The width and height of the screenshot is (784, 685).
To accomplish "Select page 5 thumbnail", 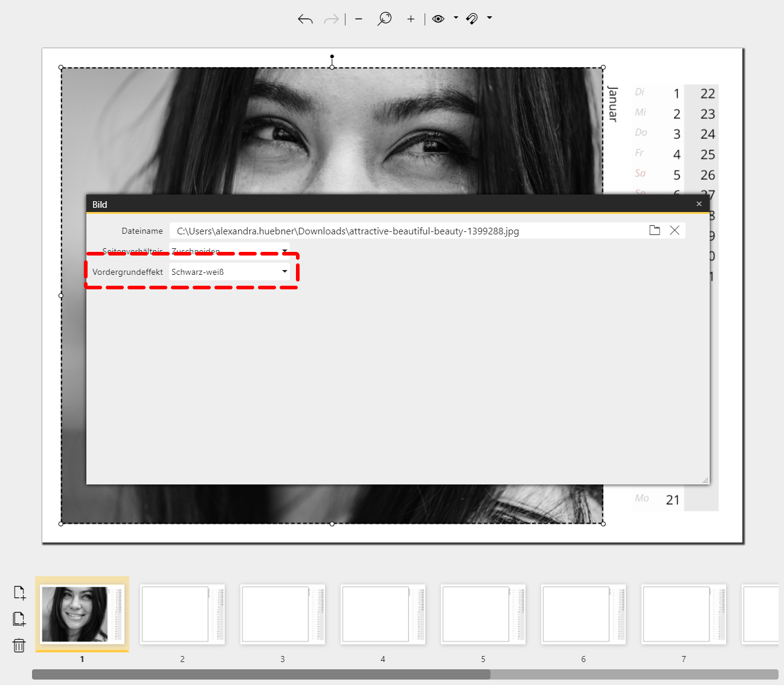I will tap(483, 614).
